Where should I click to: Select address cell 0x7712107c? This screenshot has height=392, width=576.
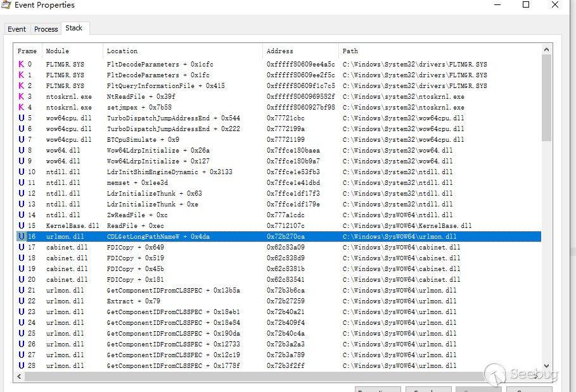[x=285, y=225]
